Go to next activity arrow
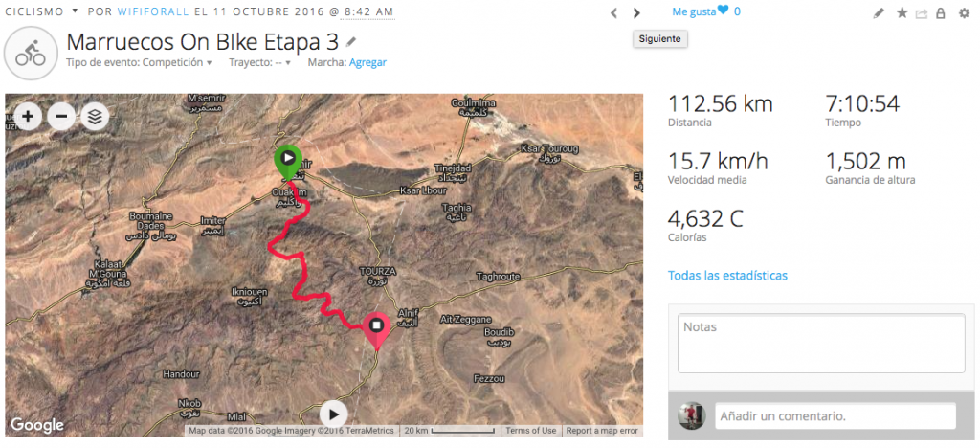 tap(637, 13)
